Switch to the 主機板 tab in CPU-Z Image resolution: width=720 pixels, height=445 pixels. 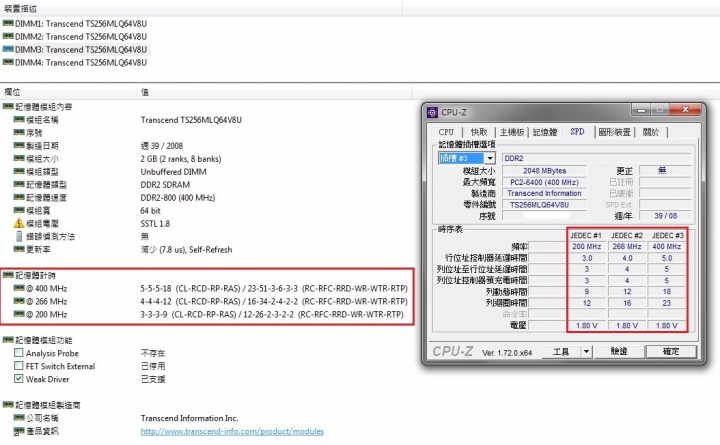click(x=512, y=132)
